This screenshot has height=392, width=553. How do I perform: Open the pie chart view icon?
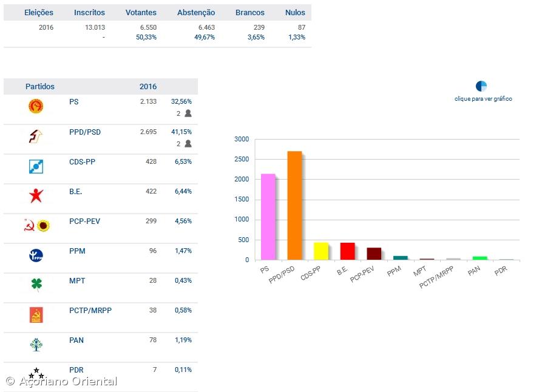(x=481, y=86)
